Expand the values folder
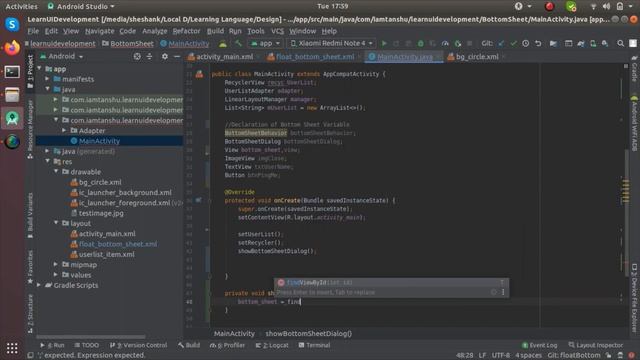 point(56,275)
